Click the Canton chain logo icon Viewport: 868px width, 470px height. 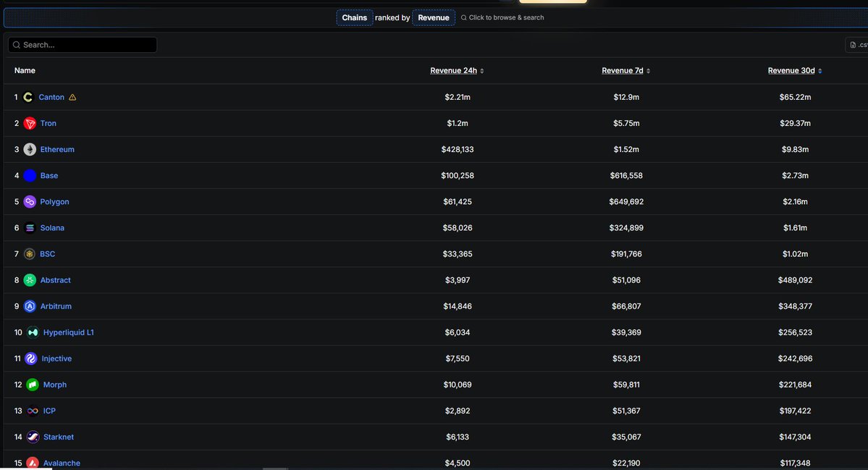[x=28, y=97]
